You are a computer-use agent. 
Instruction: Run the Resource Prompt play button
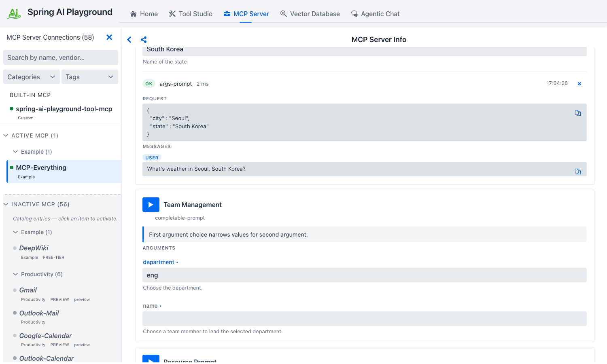click(x=151, y=359)
